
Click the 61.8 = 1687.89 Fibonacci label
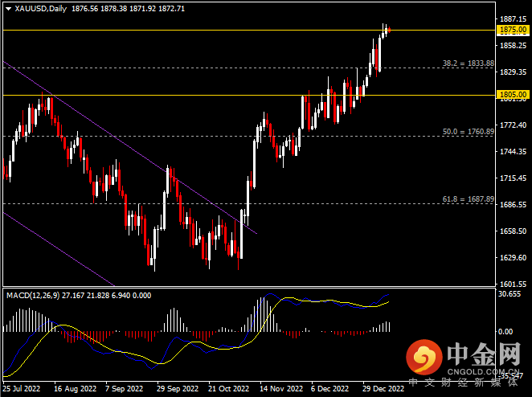[468, 198]
